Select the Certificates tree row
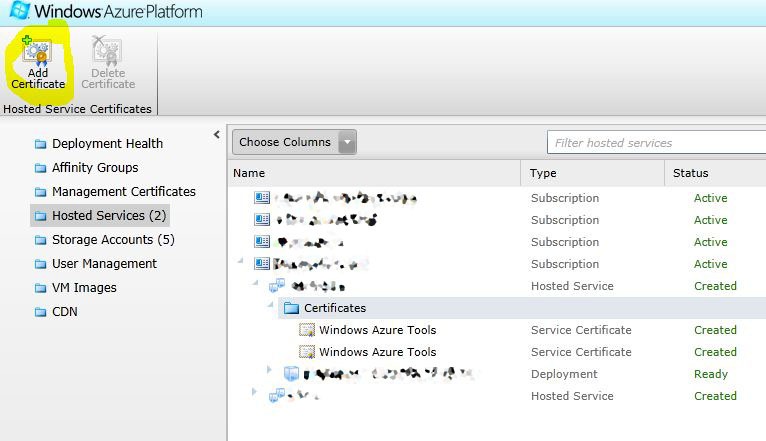The image size is (766, 441). click(522, 308)
